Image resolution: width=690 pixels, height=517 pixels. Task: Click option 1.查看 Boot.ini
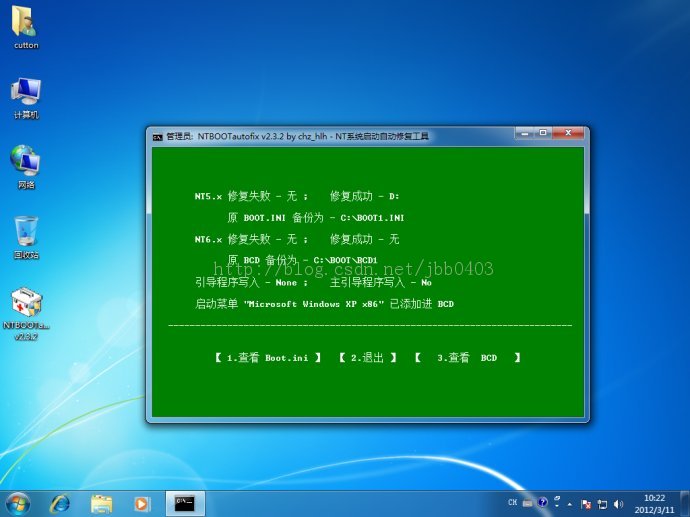coord(268,358)
